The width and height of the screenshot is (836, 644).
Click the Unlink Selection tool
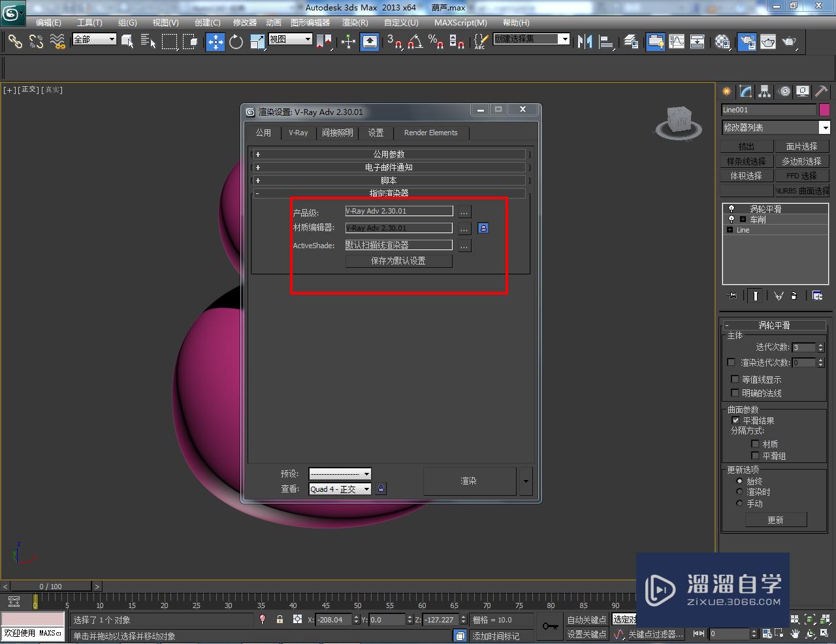pyautogui.click(x=36, y=42)
